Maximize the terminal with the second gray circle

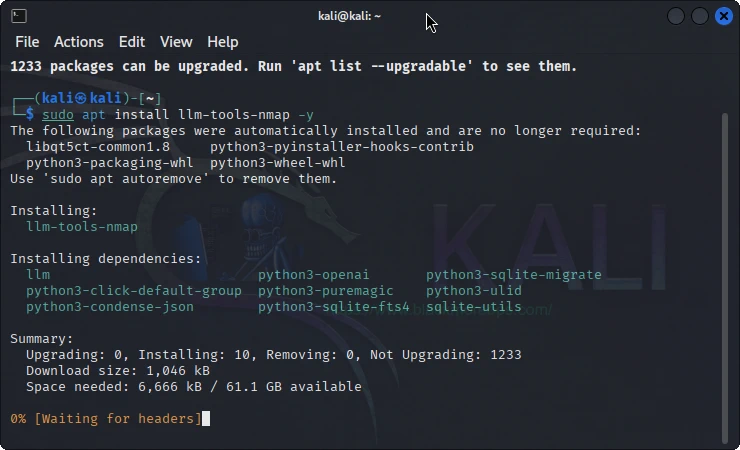tap(700, 16)
